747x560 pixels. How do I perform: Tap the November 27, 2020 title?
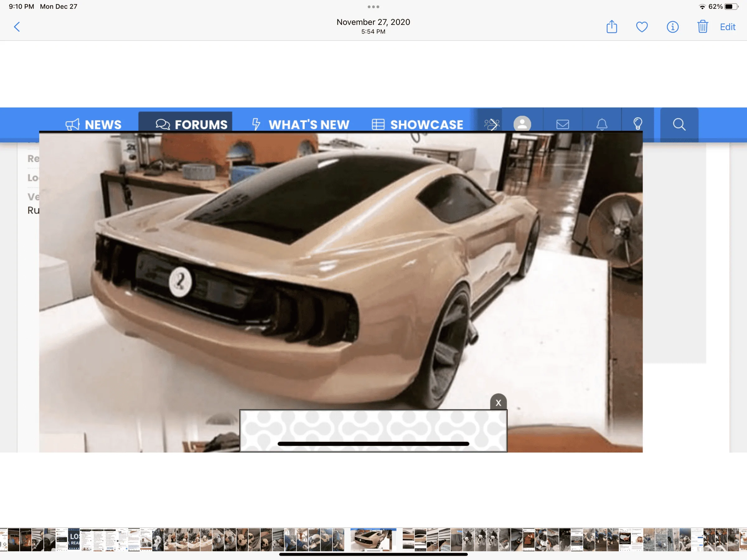point(373,22)
